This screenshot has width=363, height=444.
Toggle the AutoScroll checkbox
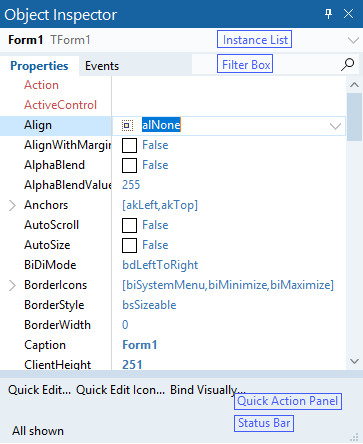coord(129,225)
